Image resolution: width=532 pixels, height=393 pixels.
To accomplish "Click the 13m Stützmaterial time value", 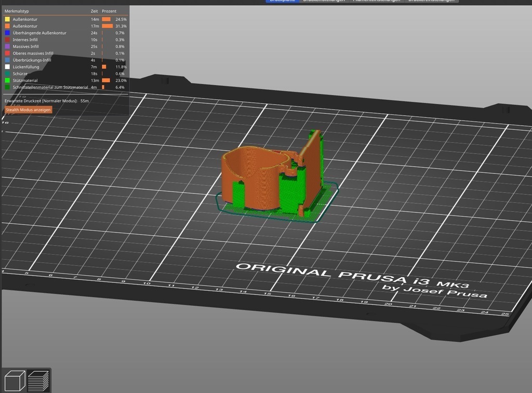I will 95,80.
